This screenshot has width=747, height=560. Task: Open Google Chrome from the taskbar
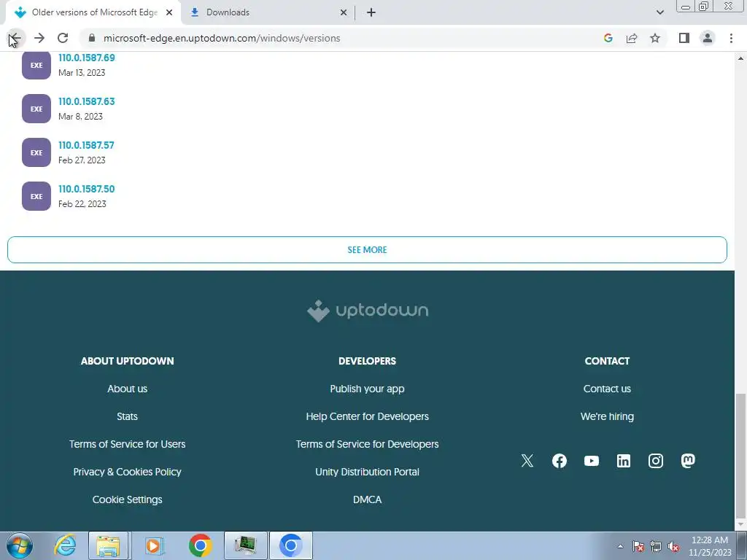201,545
